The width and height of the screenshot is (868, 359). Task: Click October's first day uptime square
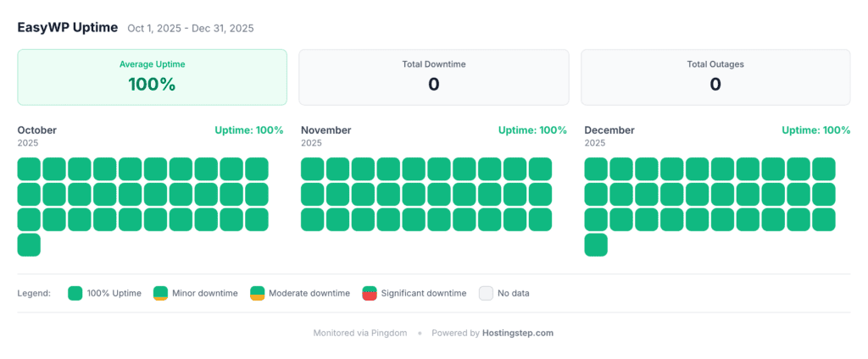(x=29, y=168)
